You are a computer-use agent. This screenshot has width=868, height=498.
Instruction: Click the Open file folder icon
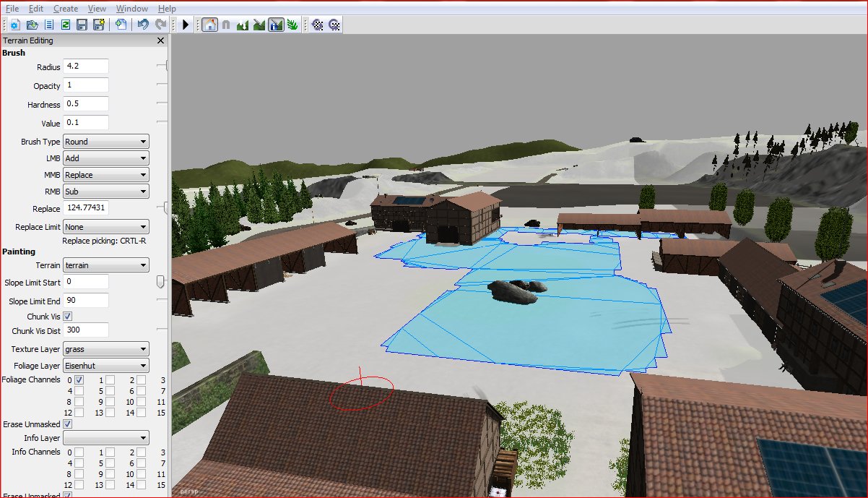[x=32, y=25]
